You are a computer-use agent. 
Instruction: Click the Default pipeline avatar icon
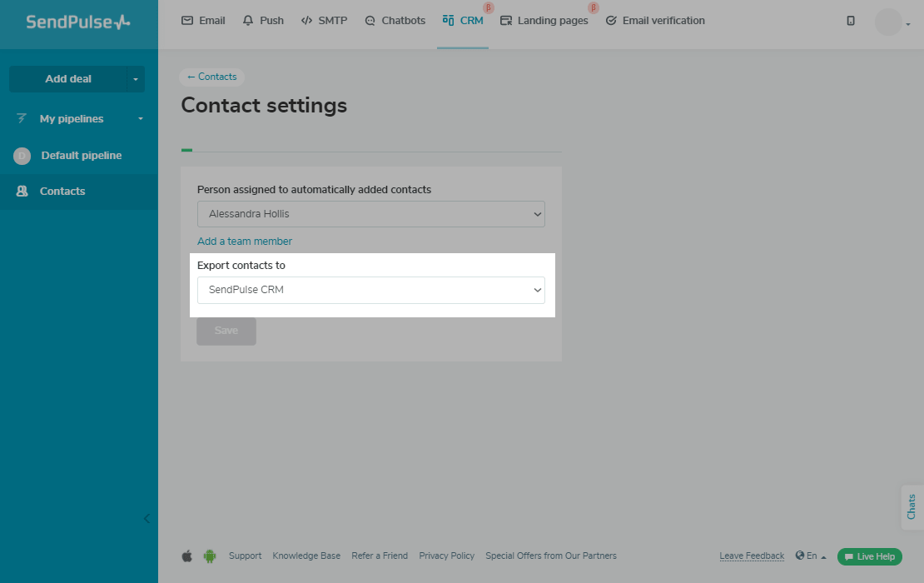22,156
